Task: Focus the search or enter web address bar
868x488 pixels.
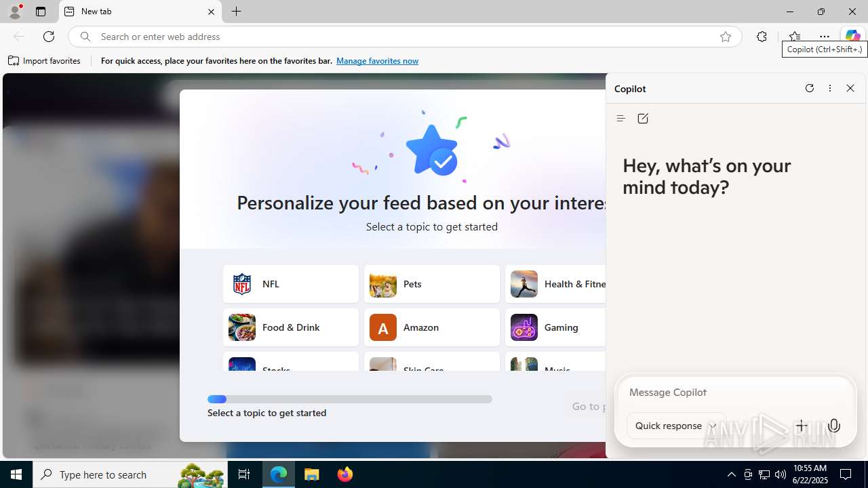Action: click(406, 37)
